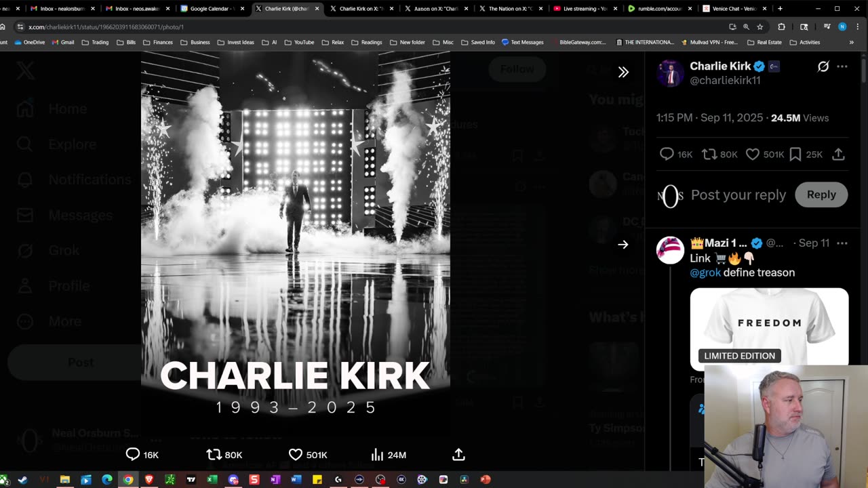
Task: Open browser extensions puzzle icon
Action: coord(781,26)
